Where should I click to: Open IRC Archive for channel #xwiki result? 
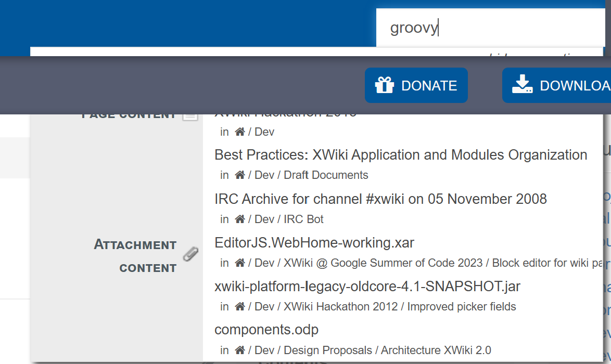tap(380, 199)
